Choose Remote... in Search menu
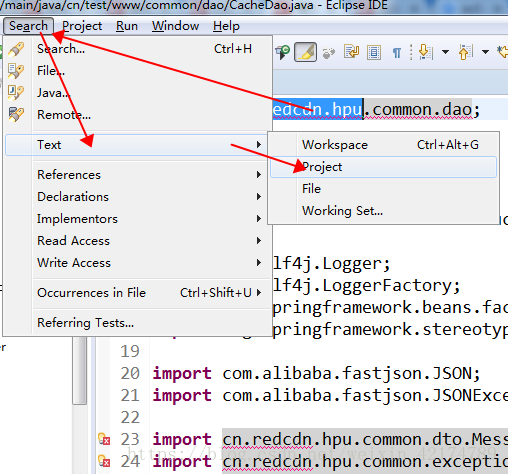This screenshot has height=474, width=508. [x=137, y=115]
